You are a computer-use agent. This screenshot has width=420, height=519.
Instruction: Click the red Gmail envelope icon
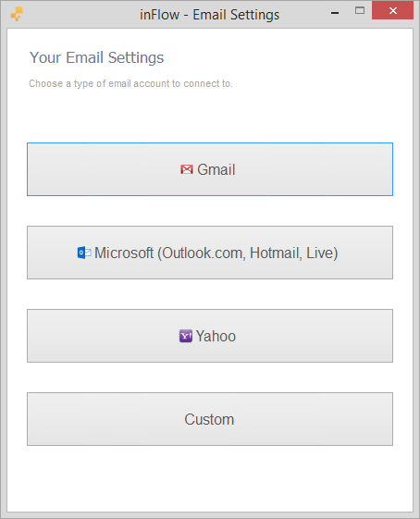tap(187, 169)
